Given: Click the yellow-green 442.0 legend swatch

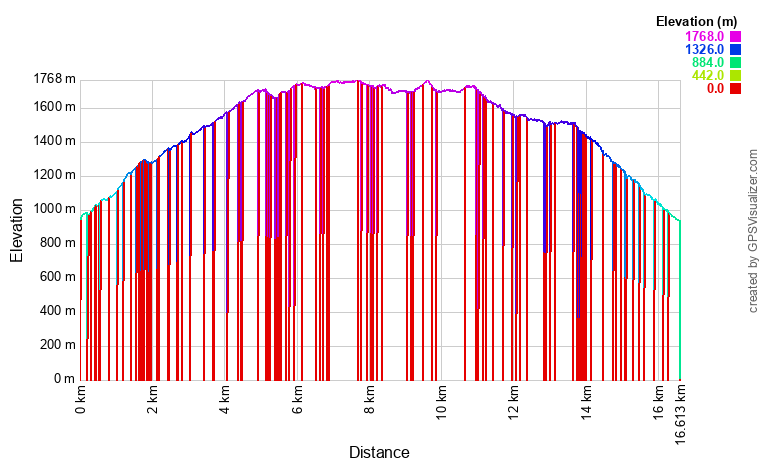Looking at the screenshot, I should 735,76.
